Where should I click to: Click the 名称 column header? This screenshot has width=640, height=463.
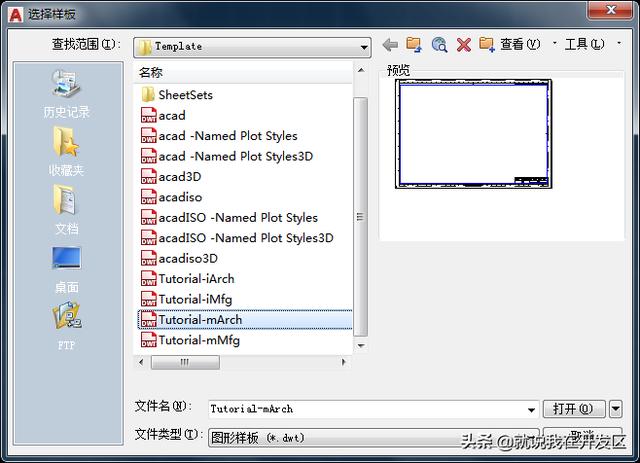(243, 73)
